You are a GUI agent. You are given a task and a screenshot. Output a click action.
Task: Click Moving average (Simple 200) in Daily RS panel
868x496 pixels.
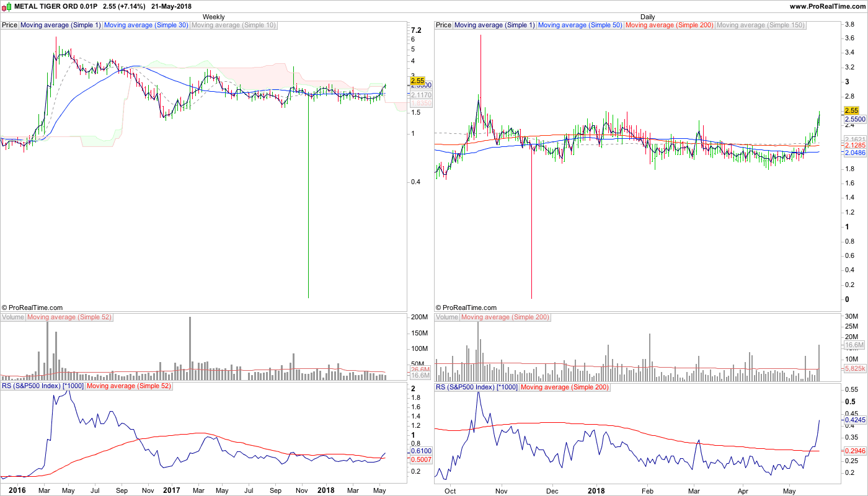click(564, 386)
